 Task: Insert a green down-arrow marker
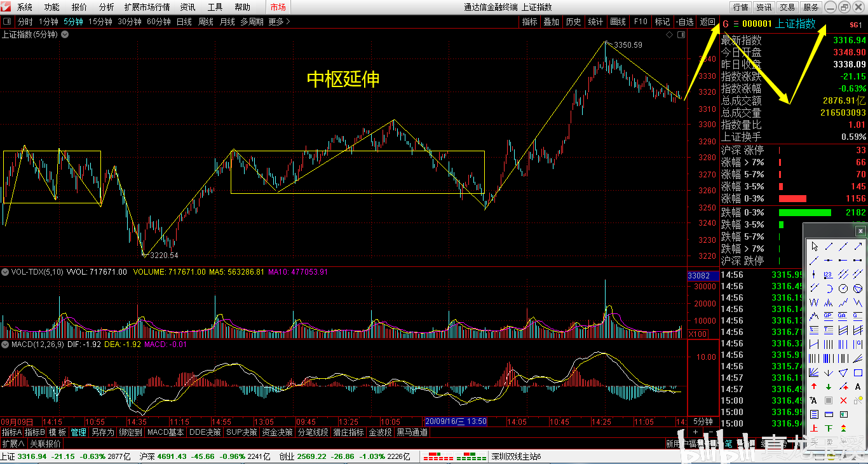tap(829, 386)
